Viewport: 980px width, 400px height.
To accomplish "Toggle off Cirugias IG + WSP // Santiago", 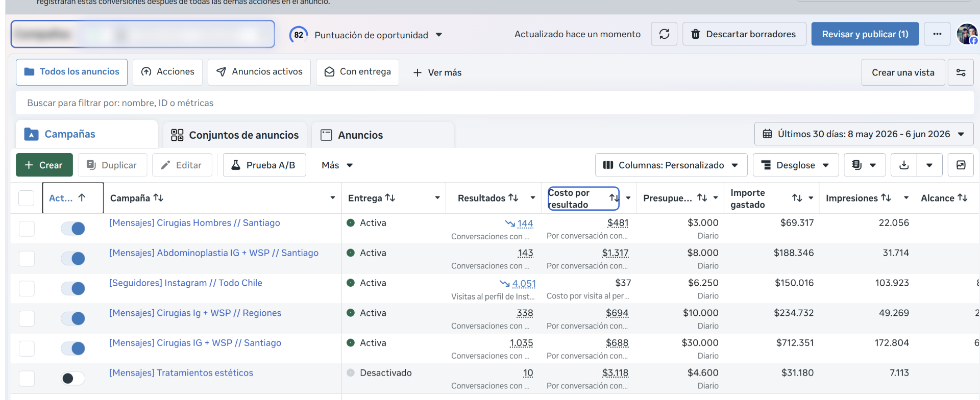I will tap(73, 348).
